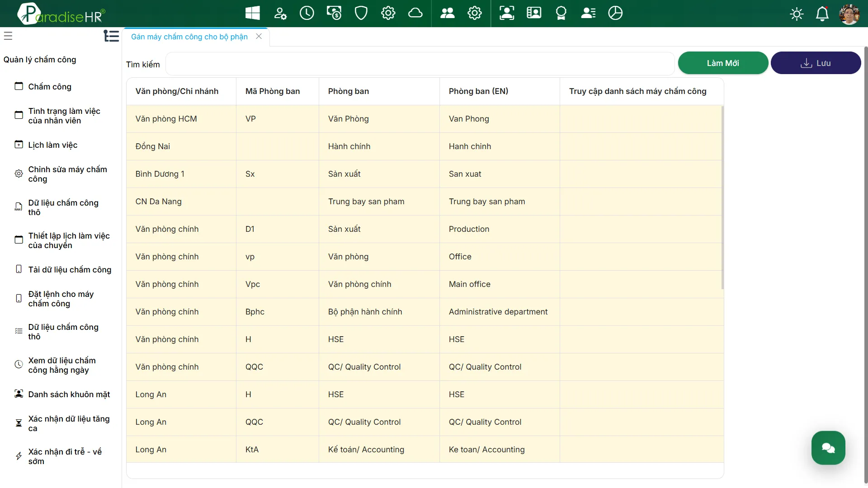868x488 pixels.
Task: Open the user settings icon in top bar
Action: click(280, 13)
